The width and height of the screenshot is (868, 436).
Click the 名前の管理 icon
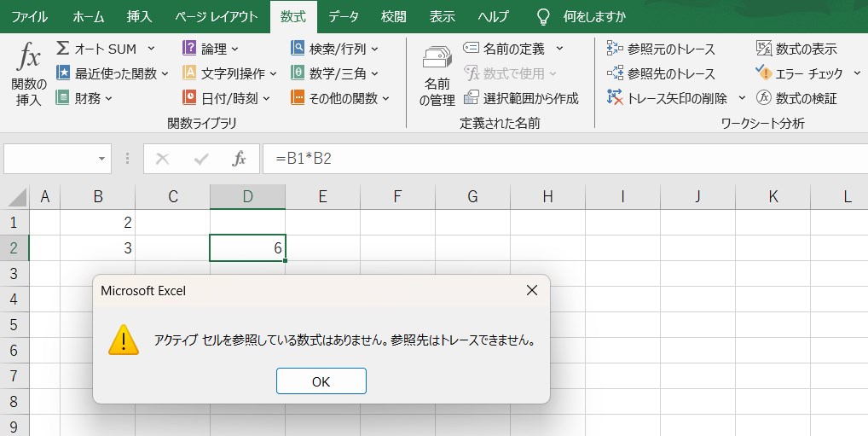tap(437, 60)
